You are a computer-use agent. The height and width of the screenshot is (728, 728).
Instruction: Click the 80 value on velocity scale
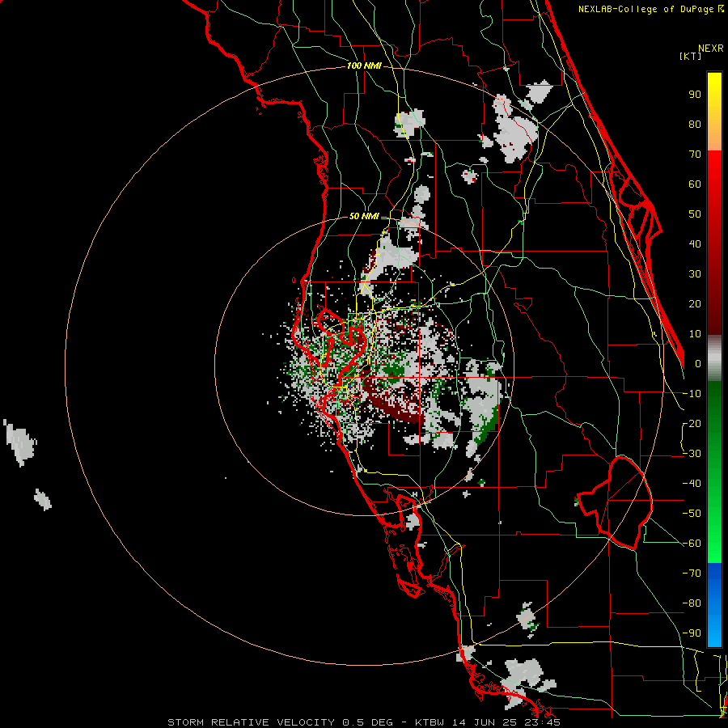click(695, 125)
